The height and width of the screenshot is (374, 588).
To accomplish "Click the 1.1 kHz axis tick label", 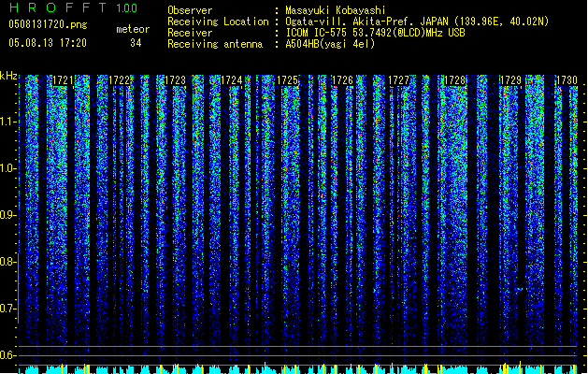I will 7,122.
